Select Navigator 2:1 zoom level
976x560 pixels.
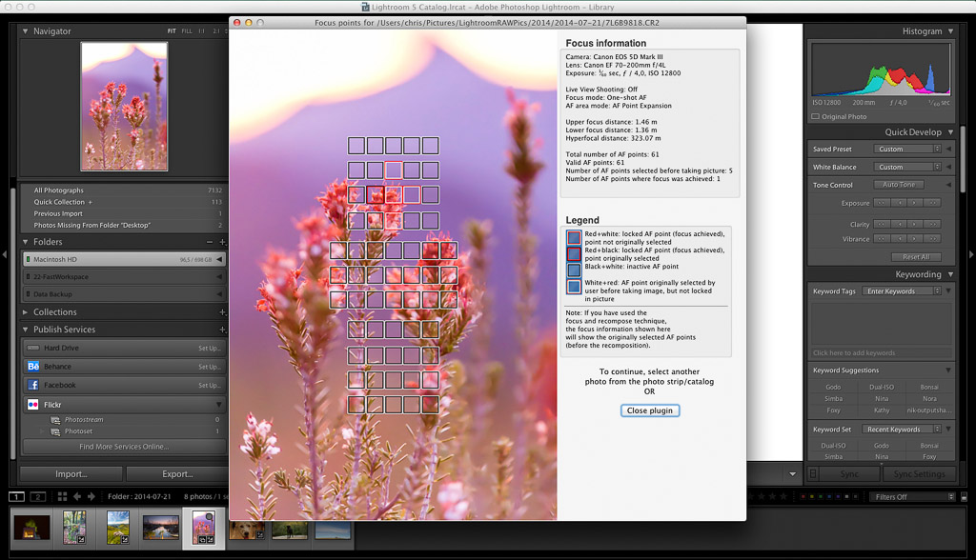(216, 31)
